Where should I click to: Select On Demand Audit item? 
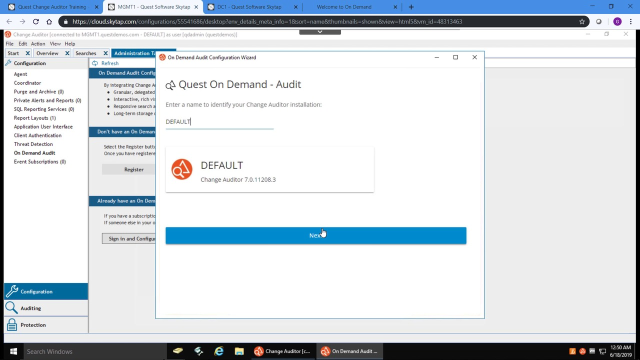pos(34,153)
